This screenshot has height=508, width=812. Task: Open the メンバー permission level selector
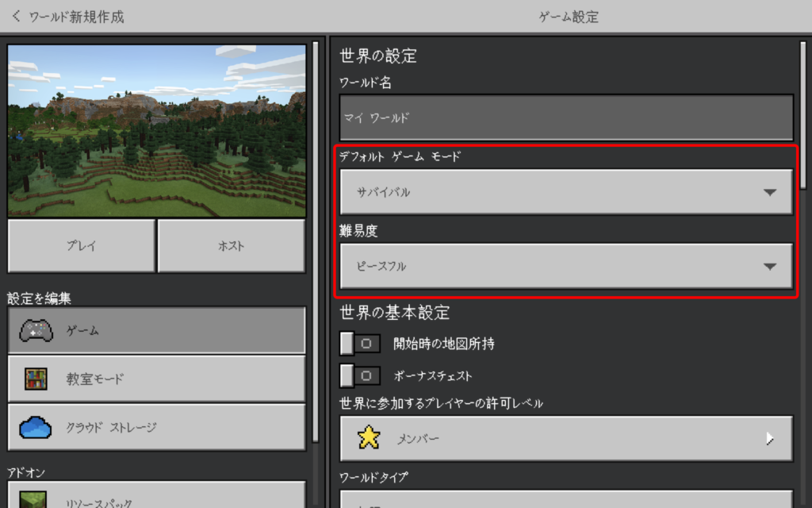[x=566, y=438]
